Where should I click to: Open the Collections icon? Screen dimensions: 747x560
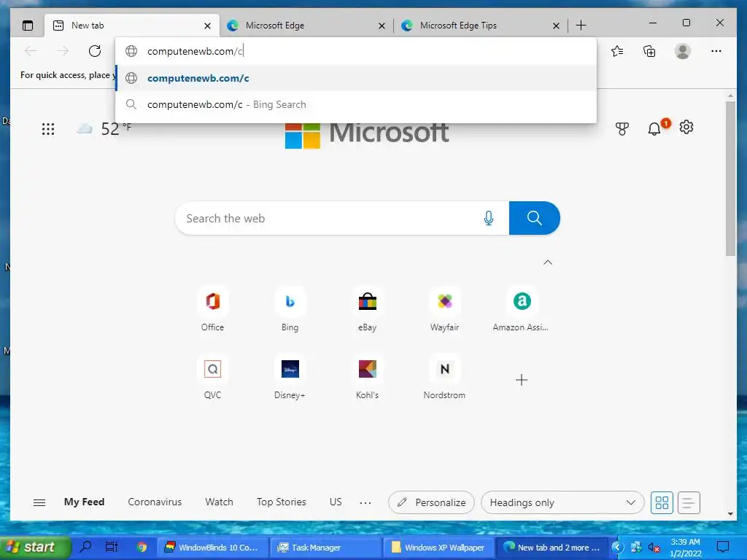coord(649,51)
